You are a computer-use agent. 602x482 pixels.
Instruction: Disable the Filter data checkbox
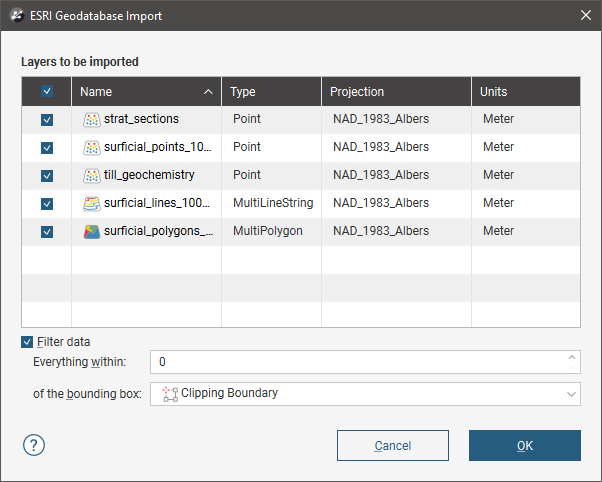(27, 342)
